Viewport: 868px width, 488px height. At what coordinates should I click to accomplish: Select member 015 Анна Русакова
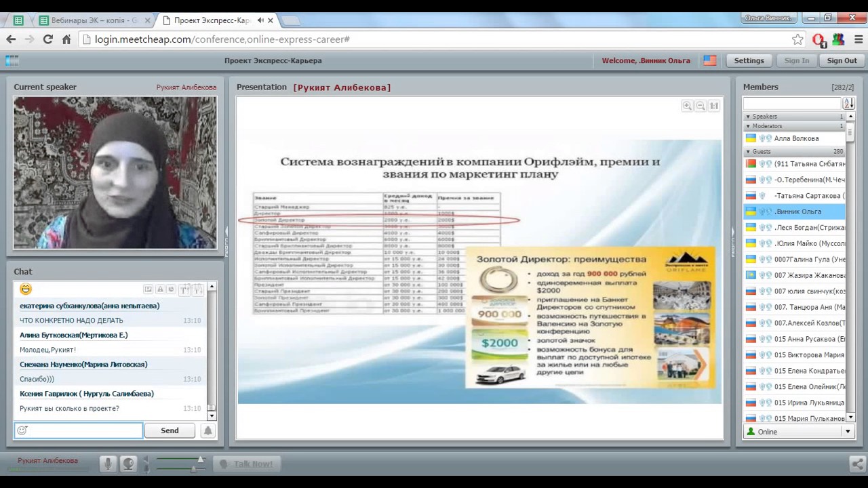(x=794, y=339)
